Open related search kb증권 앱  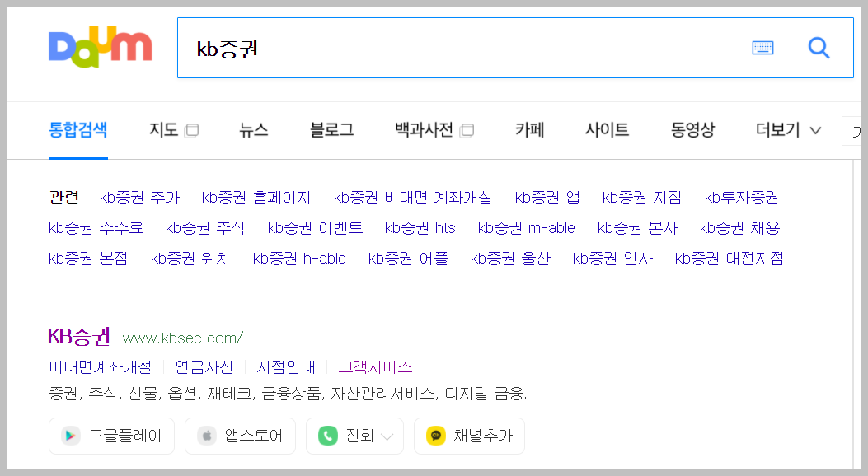tap(547, 198)
